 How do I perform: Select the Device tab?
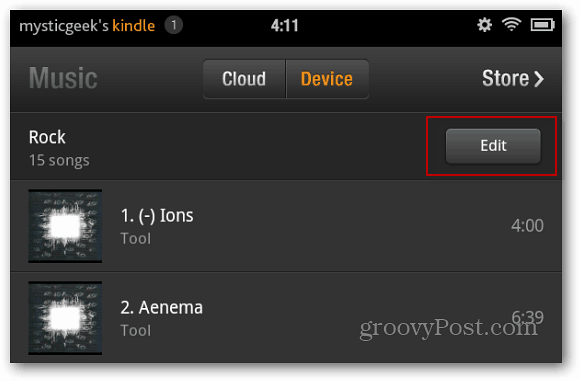[x=327, y=79]
